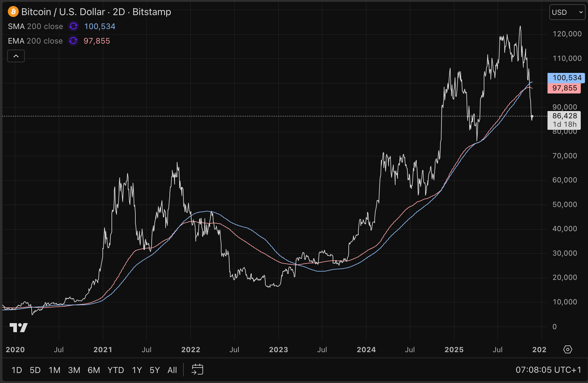Viewport: 588px width, 383px height.
Task: Select the YTD range
Action: [x=116, y=370]
